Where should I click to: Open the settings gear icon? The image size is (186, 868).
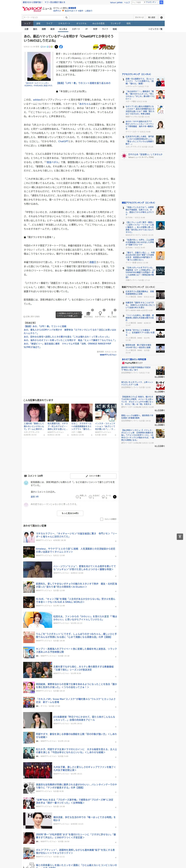(x=161, y=18)
